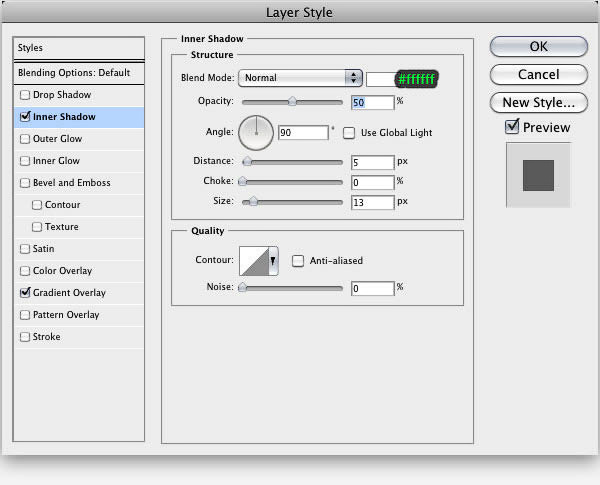Click the contour curve thumbnail
This screenshot has height=485, width=600.
tap(254, 261)
